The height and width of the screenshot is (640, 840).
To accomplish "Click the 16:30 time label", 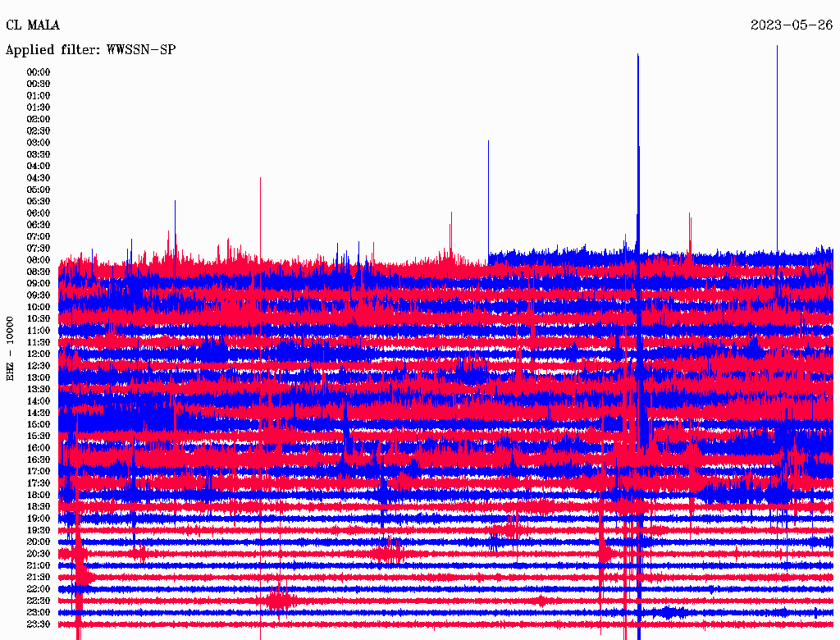I will tap(39, 460).
